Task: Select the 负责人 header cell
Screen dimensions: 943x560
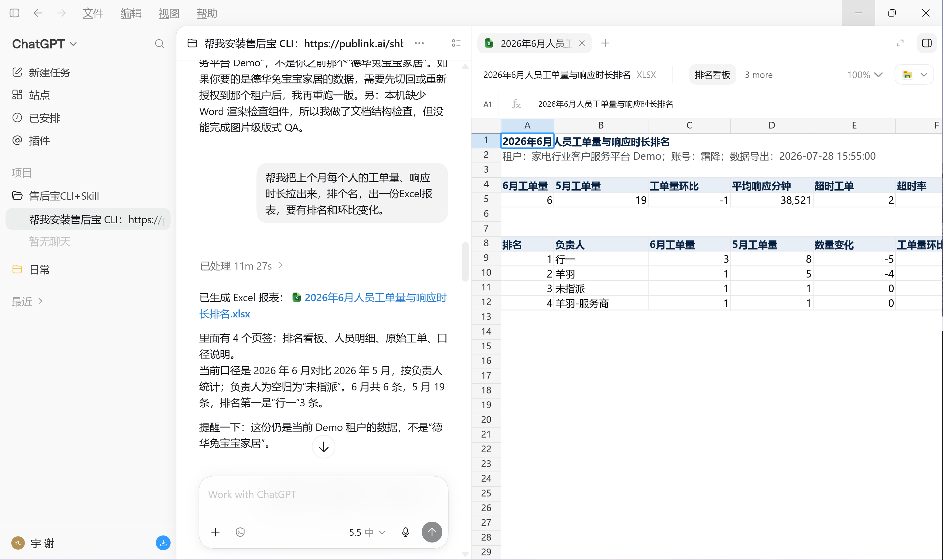Action: [x=601, y=244]
